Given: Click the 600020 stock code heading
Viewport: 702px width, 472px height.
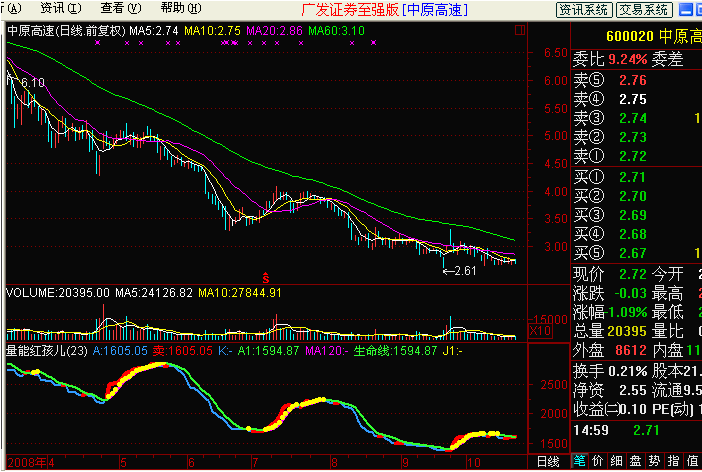Looking at the screenshot, I should coord(630,36).
